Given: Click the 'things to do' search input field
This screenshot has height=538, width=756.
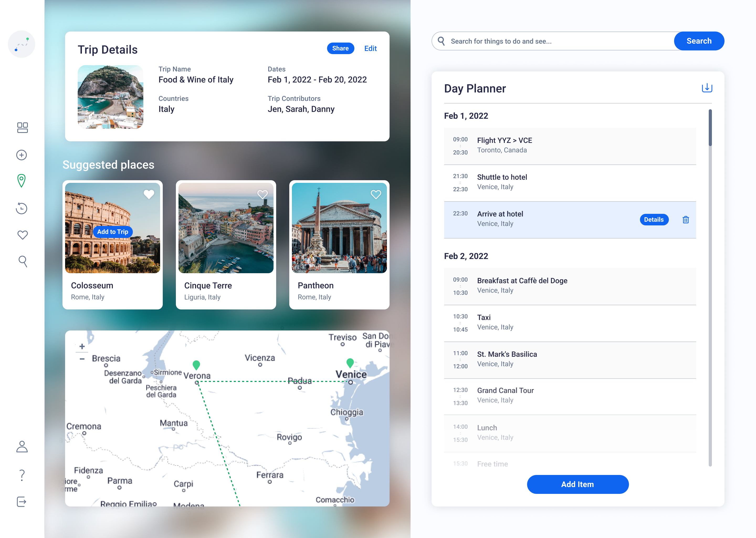Looking at the screenshot, I should point(546,41).
